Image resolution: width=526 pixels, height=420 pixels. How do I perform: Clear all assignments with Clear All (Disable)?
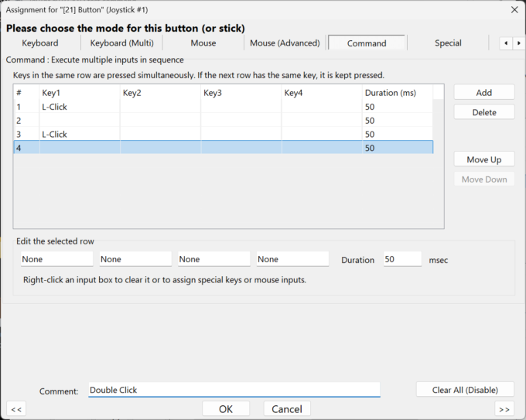point(465,390)
